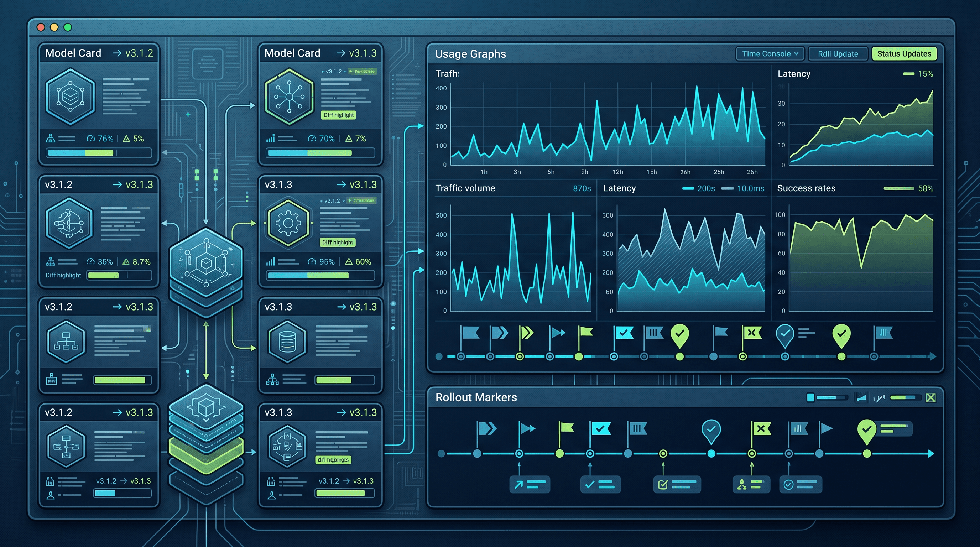Click the Diff higllight button in Model Card v3.1.3
Viewport: 980px width, 547px height.
(339, 115)
